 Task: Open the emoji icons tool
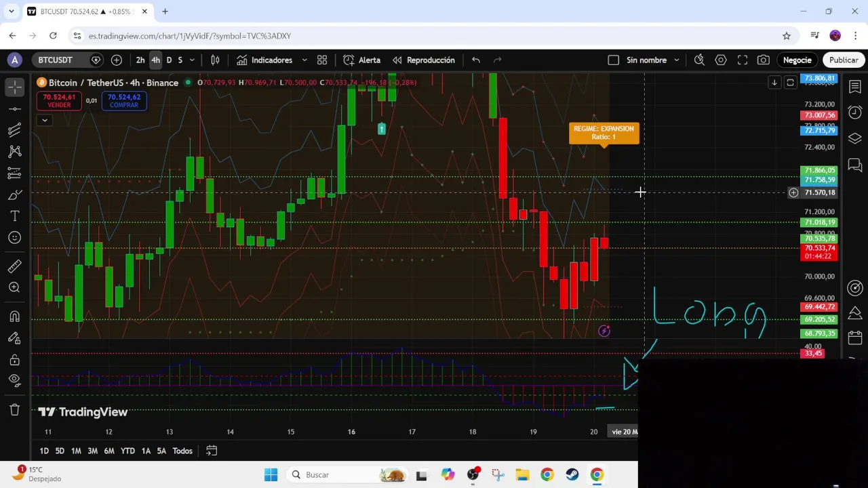14,238
